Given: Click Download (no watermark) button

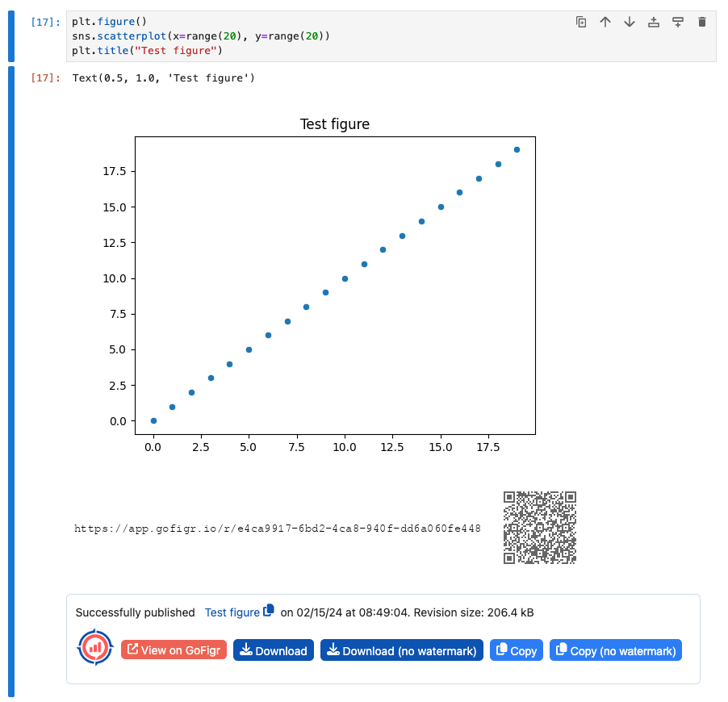Looking at the screenshot, I should point(402,650).
